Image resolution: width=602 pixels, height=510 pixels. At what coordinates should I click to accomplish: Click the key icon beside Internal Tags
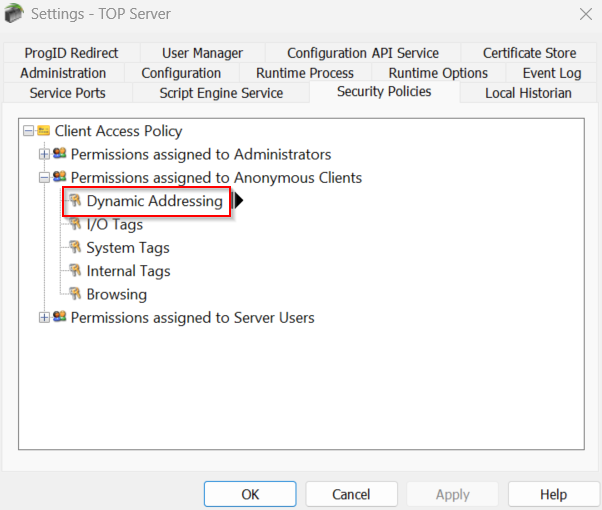click(x=75, y=270)
